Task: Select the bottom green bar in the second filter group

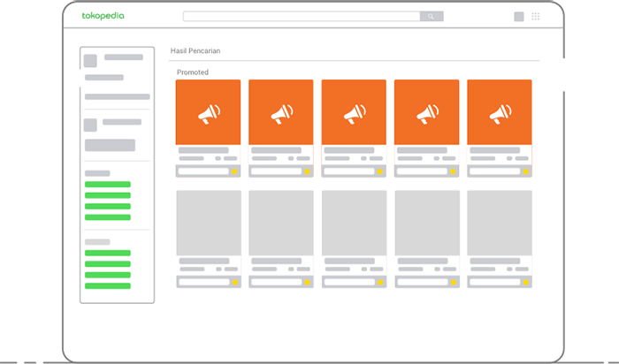Action: (107, 285)
